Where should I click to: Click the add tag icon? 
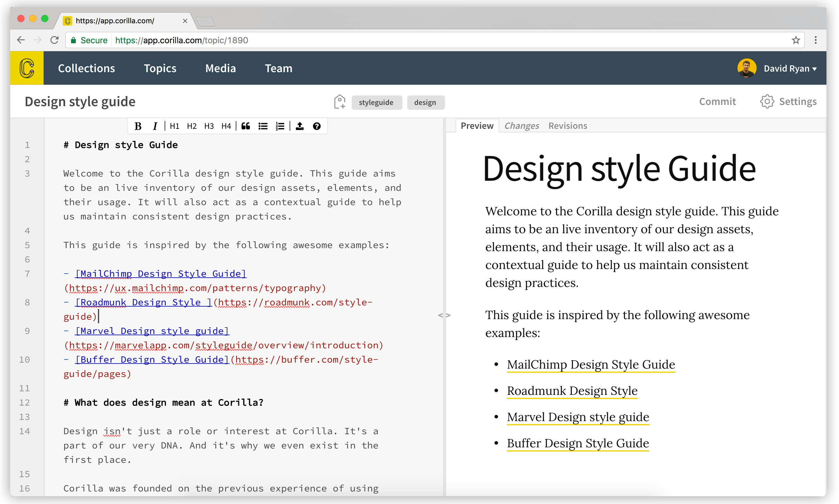click(339, 102)
